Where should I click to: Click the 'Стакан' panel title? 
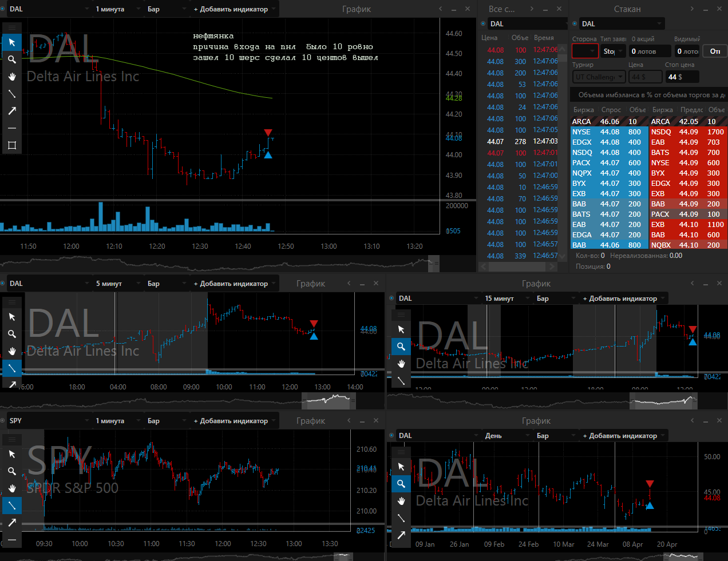627,9
